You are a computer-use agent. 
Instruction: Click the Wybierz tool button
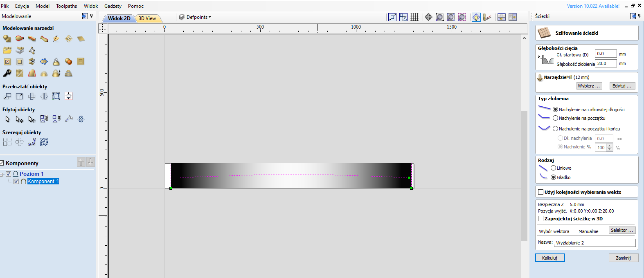click(x=589, y=86)
